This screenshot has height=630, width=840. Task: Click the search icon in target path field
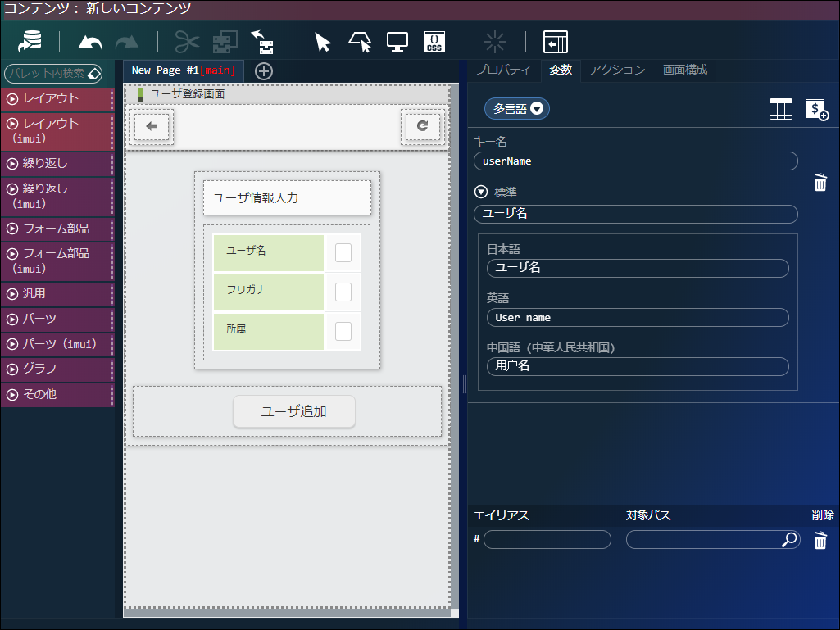point(788,539)
